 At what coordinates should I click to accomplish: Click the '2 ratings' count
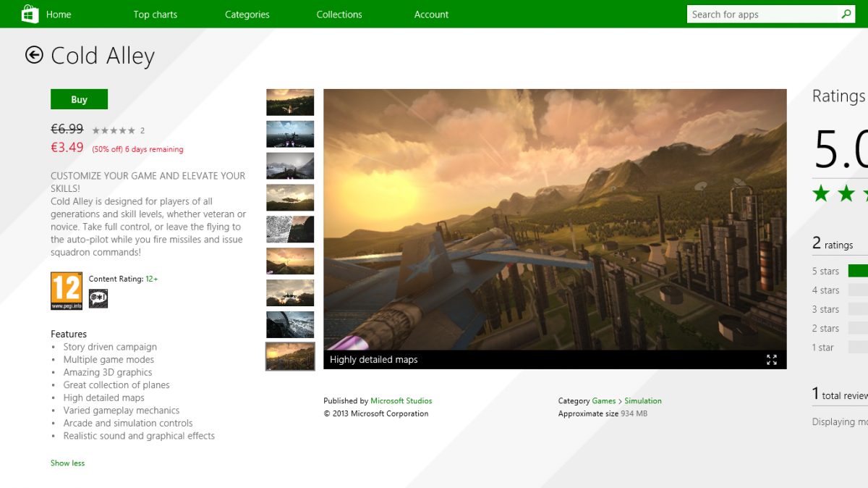(833, 244)
